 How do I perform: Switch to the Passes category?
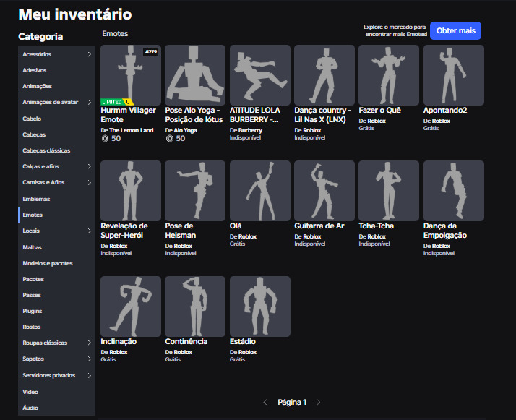click(33, 295)
